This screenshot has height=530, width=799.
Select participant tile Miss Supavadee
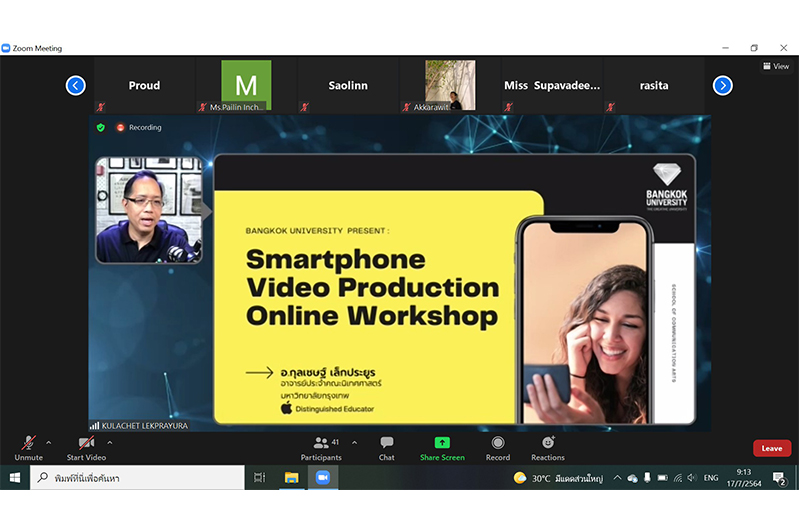point(552,85)
